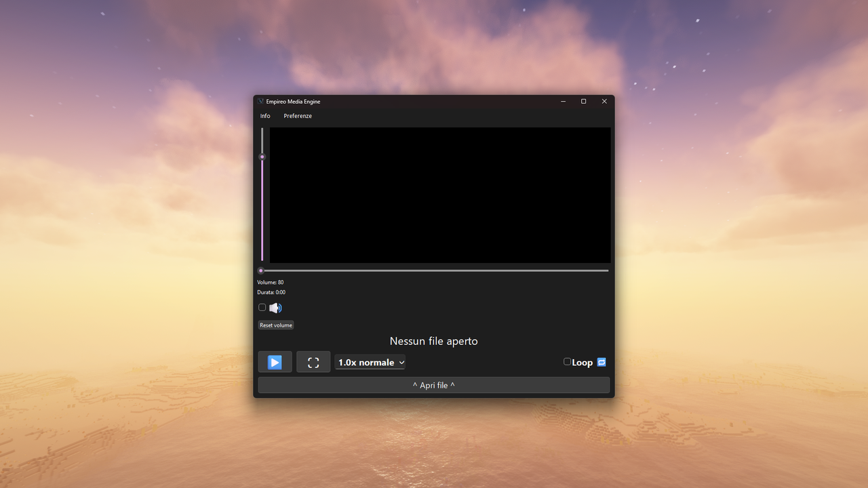The height and width of the screenshot is (488, 868).
Task: Click the playback seek bar handle
Action: point(260,270)
